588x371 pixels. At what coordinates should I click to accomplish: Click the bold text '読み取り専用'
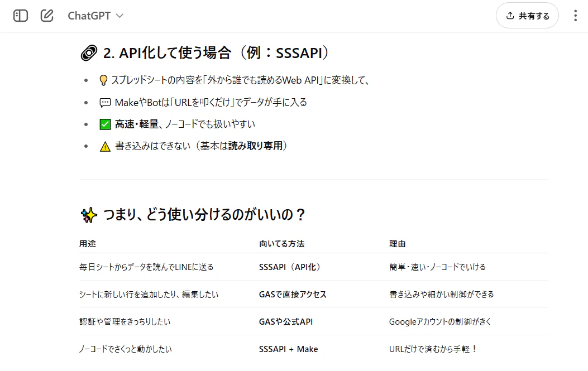255,146
